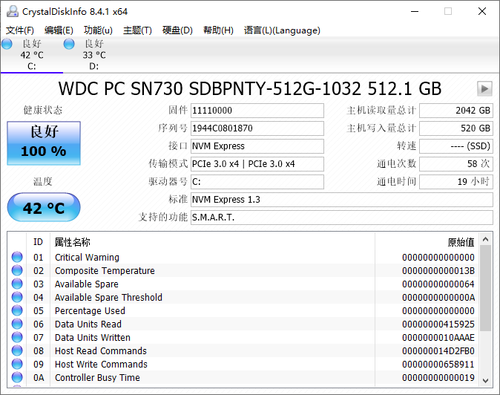The height and width of the screenshot is (395, 500).
Task: Select the C: drive tab at 42 °C
Action: click(32, 55)
